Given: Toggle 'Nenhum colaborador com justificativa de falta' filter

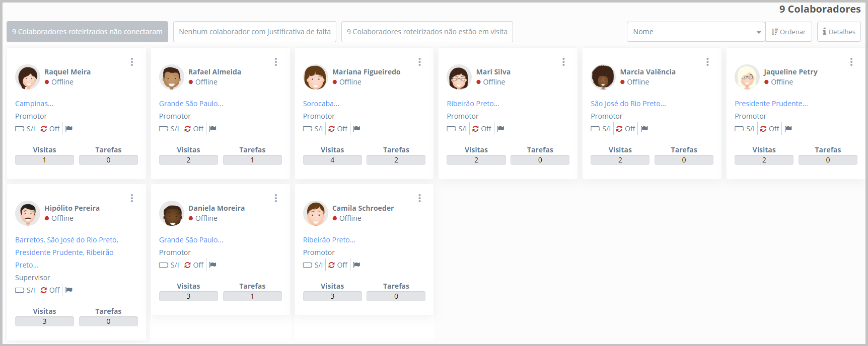Looking at the screenshot, I should click(255, 32).
